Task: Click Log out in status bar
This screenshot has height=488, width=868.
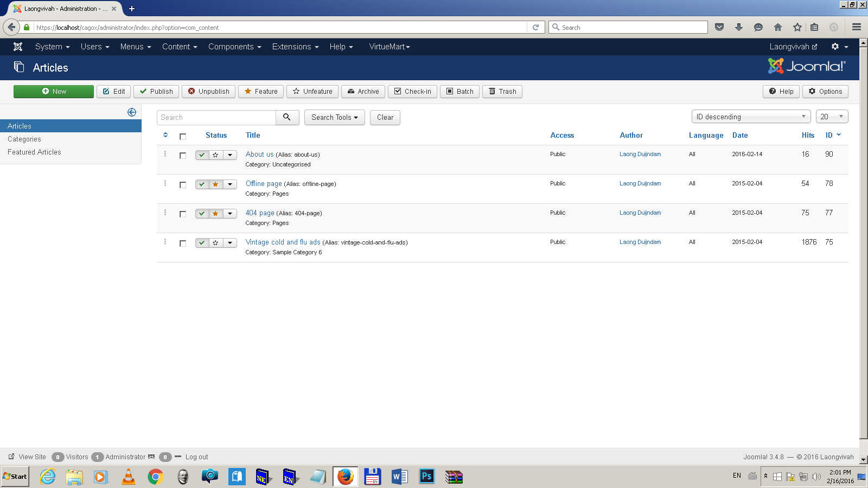Action: click(196, 457)
